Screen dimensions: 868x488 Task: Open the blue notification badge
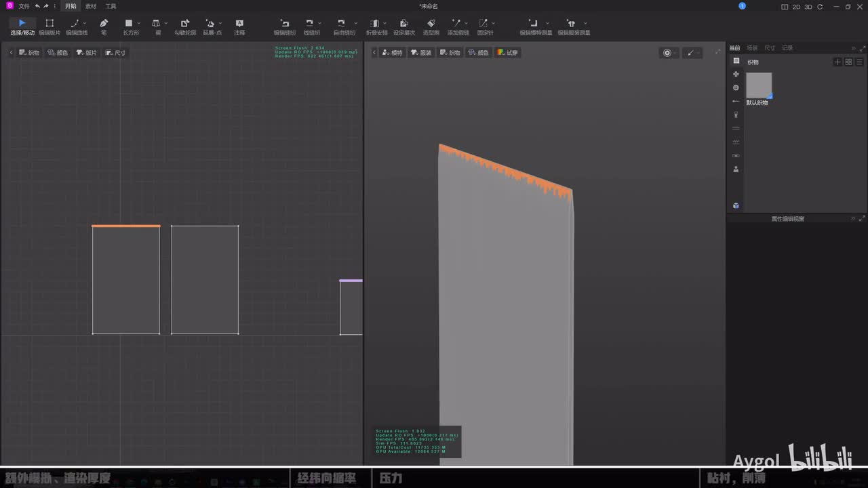(742, 6)
